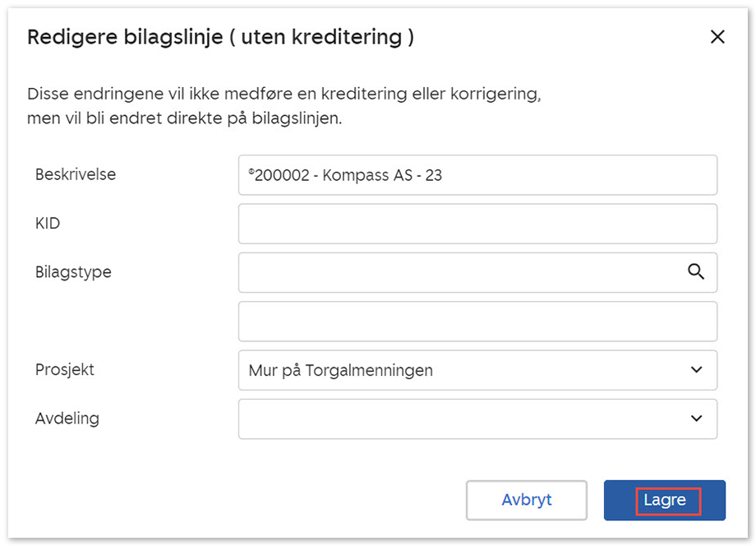Click the Prosjekt label
This screenshot has height=546, width=756.
click(x=65, y=369)
